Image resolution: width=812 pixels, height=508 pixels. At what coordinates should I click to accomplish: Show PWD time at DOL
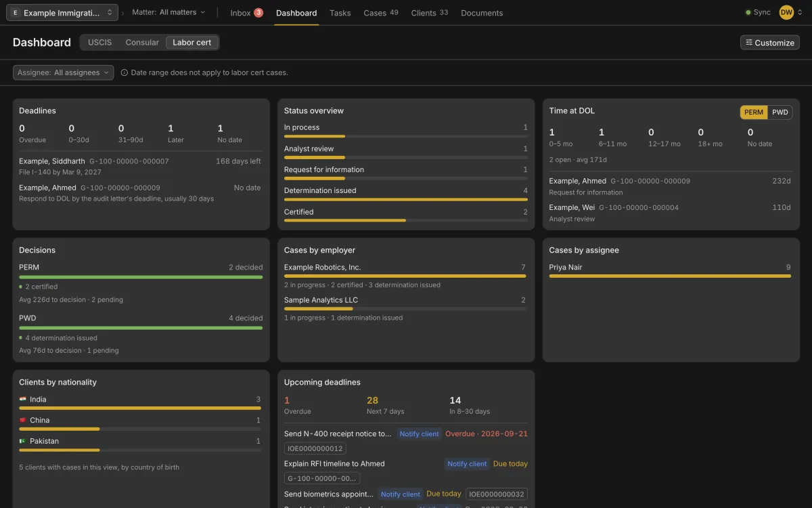click(780, 112)
